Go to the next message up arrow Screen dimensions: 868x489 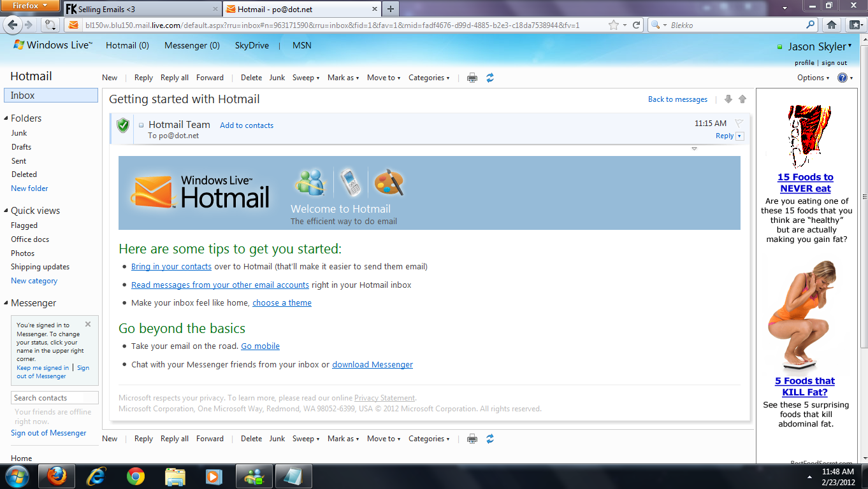coord(742,99)
